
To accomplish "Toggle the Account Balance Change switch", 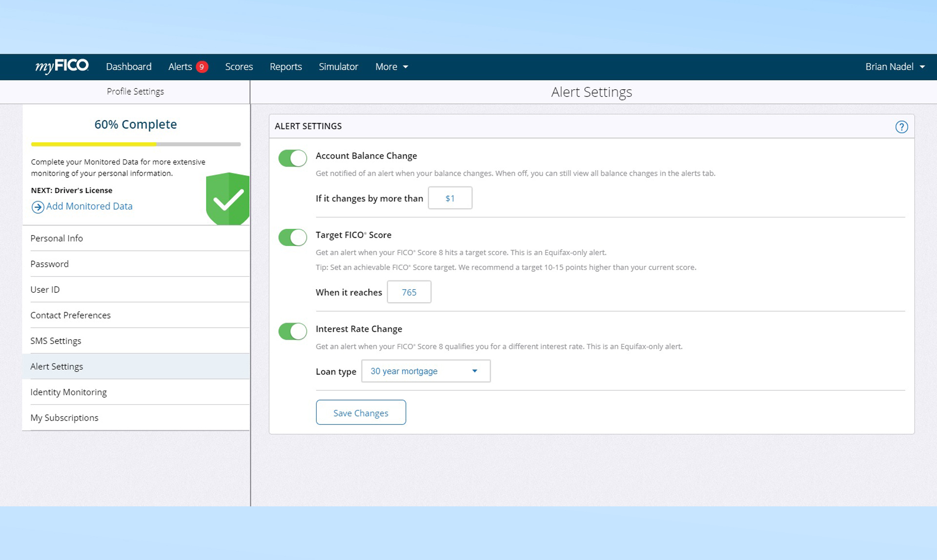I will click(x=292, y=158).
